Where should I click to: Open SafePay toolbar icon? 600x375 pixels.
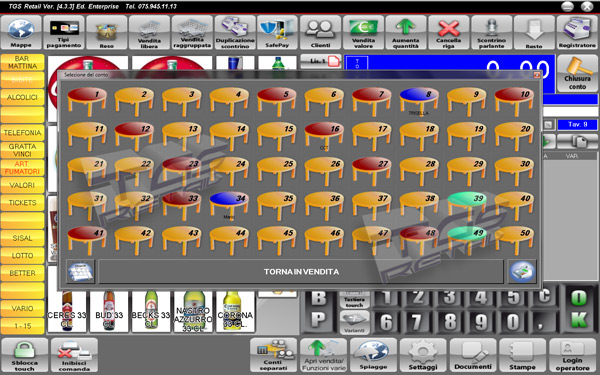277,33
